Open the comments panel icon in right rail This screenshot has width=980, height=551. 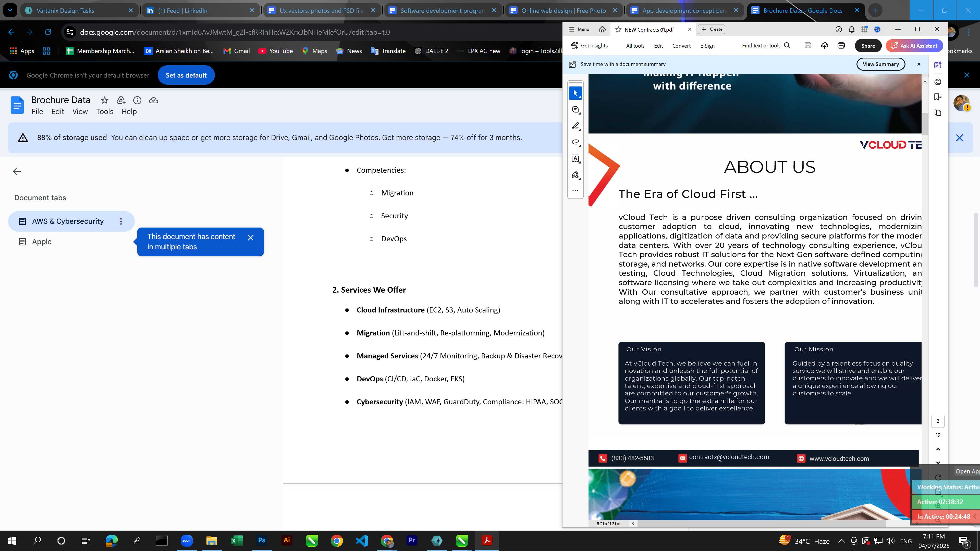938,82
